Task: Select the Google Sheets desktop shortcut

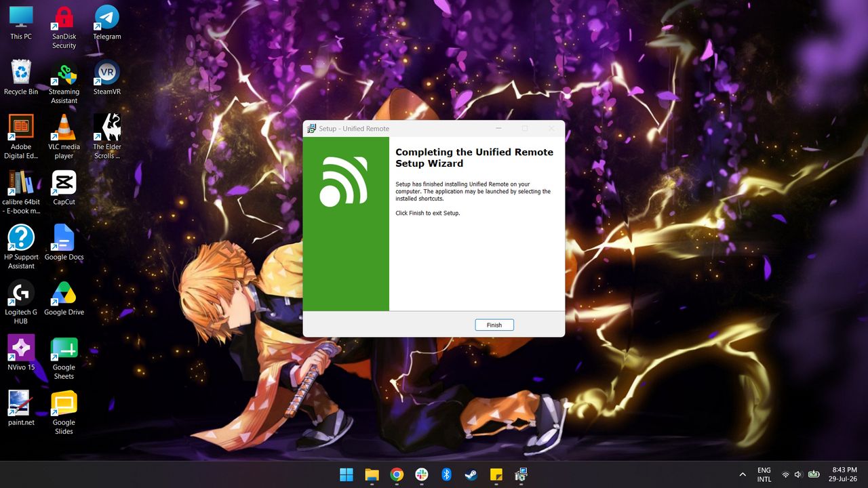Action: click(x=64, y=358)
